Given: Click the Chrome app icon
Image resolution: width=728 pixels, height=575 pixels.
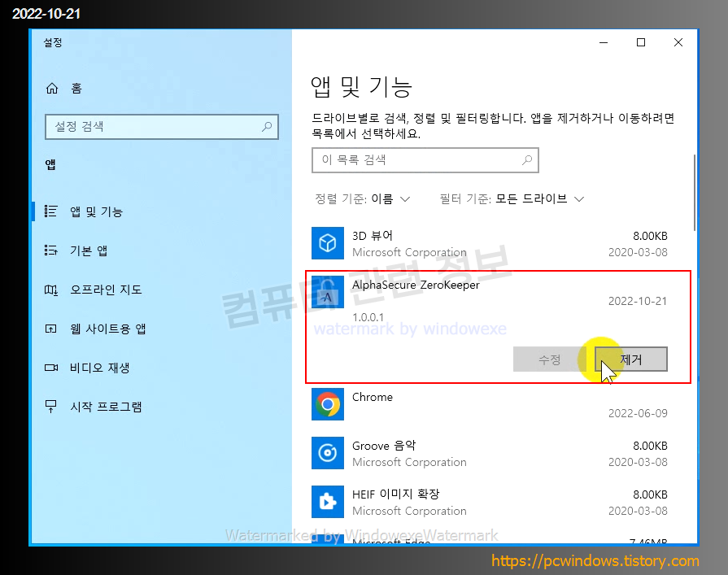Looking at the screenshot, I should click(x=328, y=404).
